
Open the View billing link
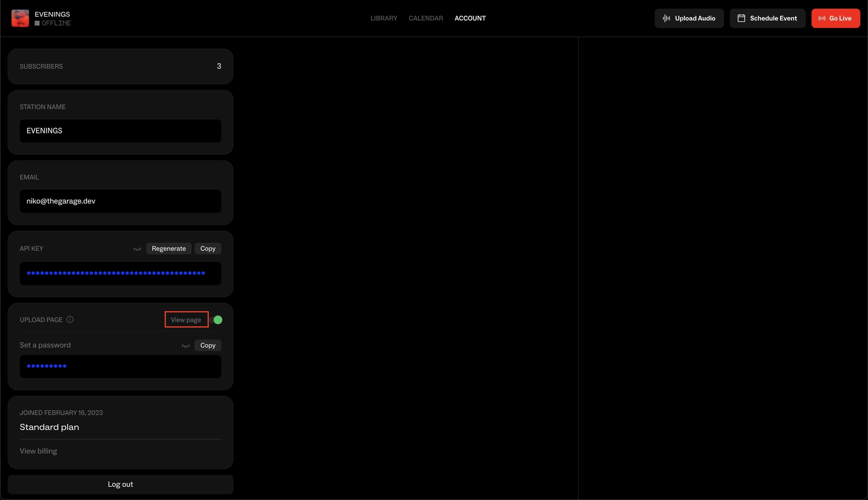point(38,451)
